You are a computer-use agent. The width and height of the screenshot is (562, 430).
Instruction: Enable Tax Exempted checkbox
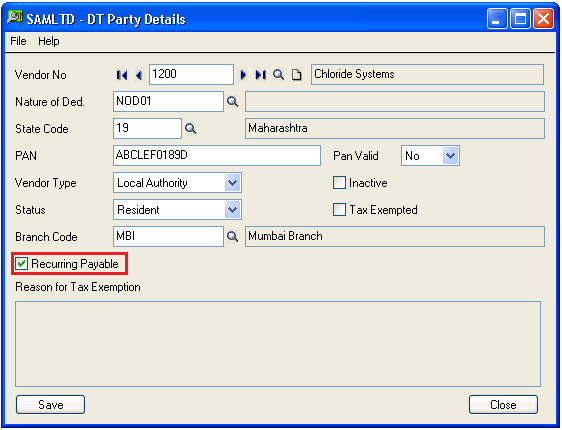[x=339, y=210]
